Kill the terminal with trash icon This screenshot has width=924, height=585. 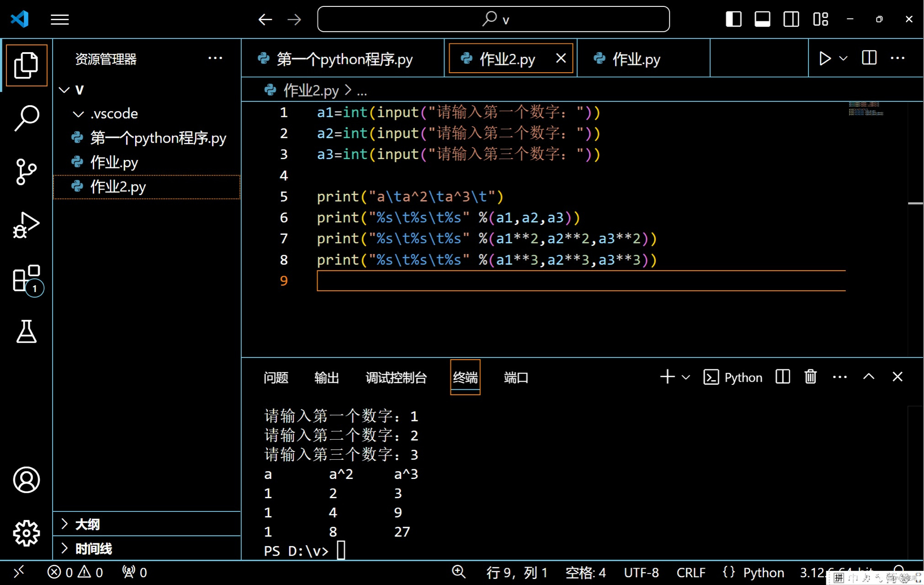point(811,377)
